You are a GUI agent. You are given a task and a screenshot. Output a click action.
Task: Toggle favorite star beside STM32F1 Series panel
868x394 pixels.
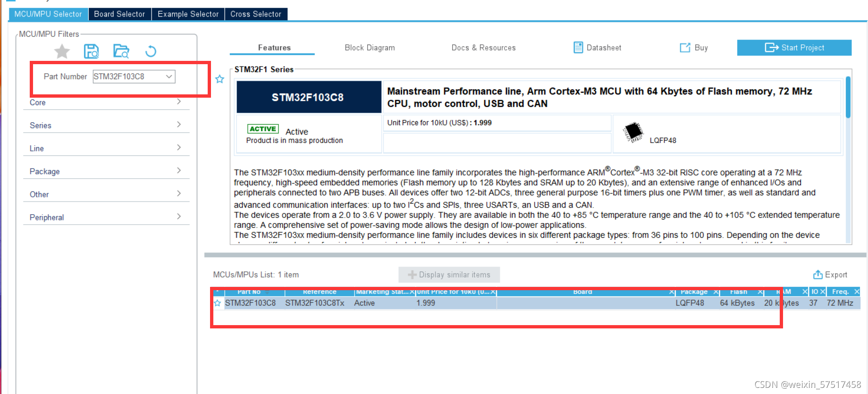[x=219, y=79]
